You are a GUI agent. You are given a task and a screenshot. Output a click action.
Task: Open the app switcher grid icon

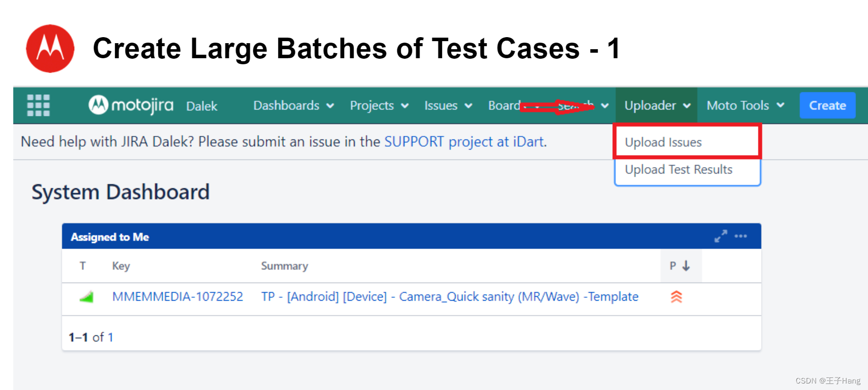pyautogui.click(x=38, y=105)
